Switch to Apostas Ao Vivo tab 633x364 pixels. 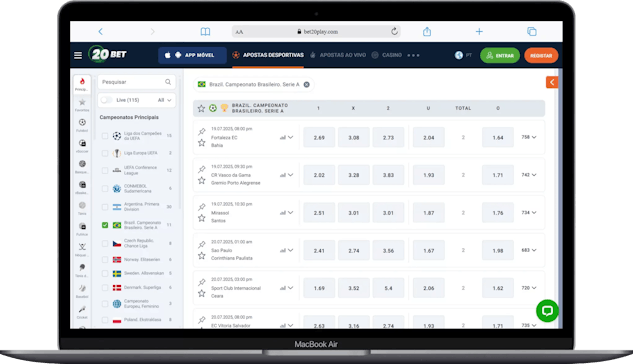coord(338,55)
